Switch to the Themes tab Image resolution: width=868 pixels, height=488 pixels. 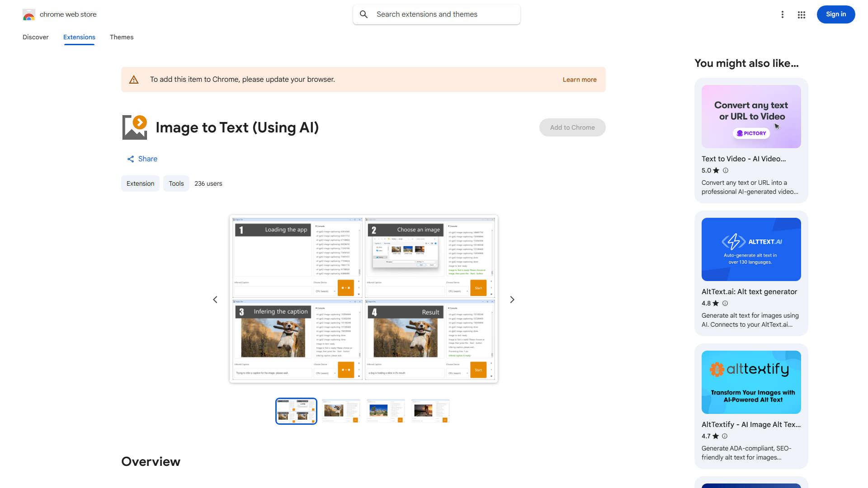[x=121, y=37]
